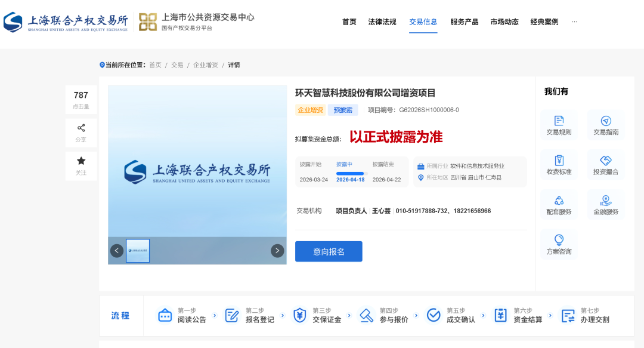
Task: Open the 交易指南 compass icon
Action: click(x=606, y=121)
